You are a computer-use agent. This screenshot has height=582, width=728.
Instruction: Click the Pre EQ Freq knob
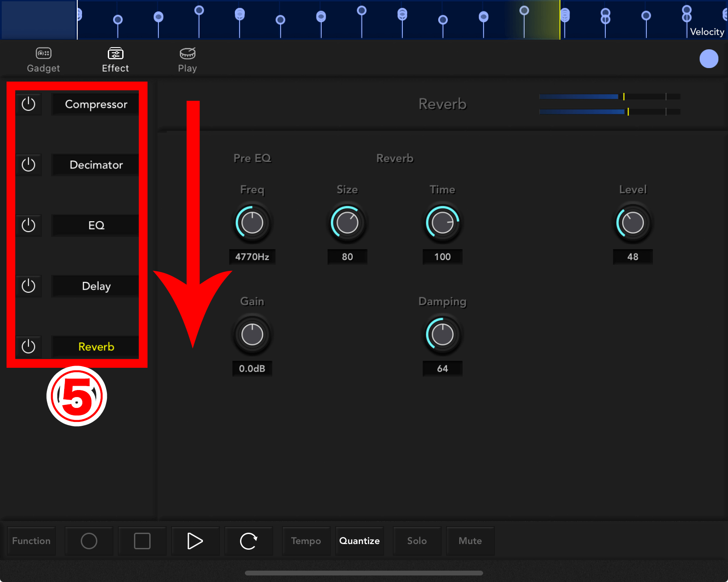pos(252,223)
